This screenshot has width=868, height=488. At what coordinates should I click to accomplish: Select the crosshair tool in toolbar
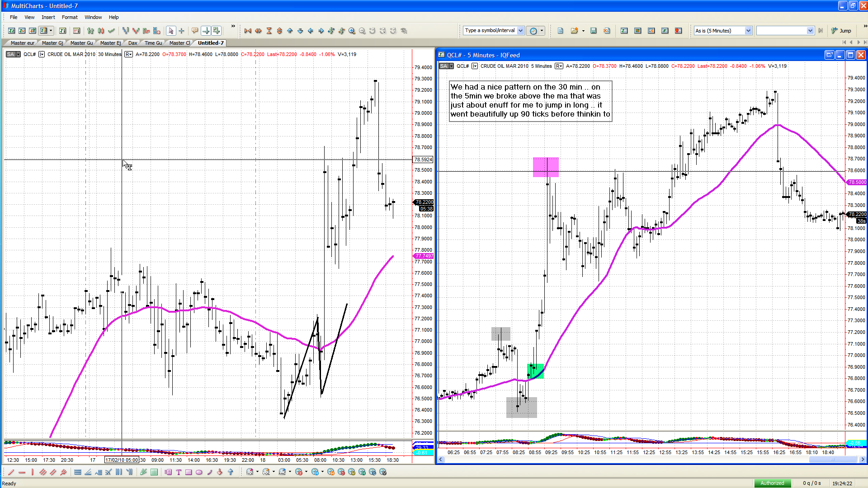coord(181,31)
